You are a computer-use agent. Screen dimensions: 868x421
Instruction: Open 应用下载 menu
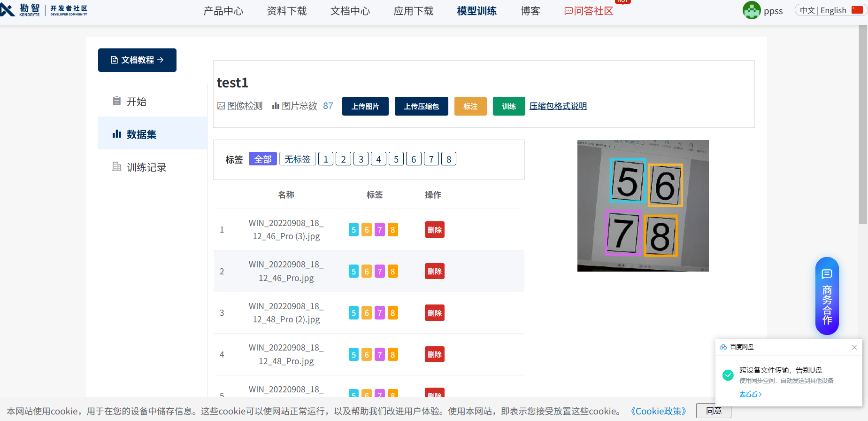pos(414,11)
